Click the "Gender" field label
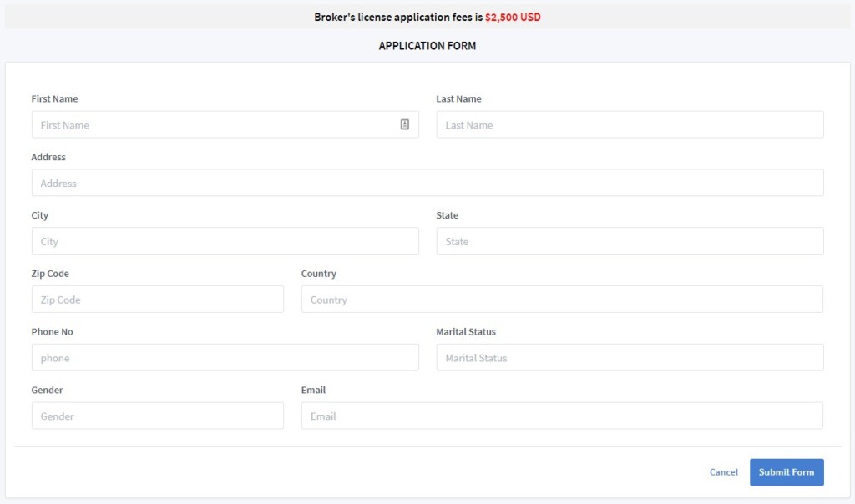This screenshot has height=504, width=855. pos(47,391)
